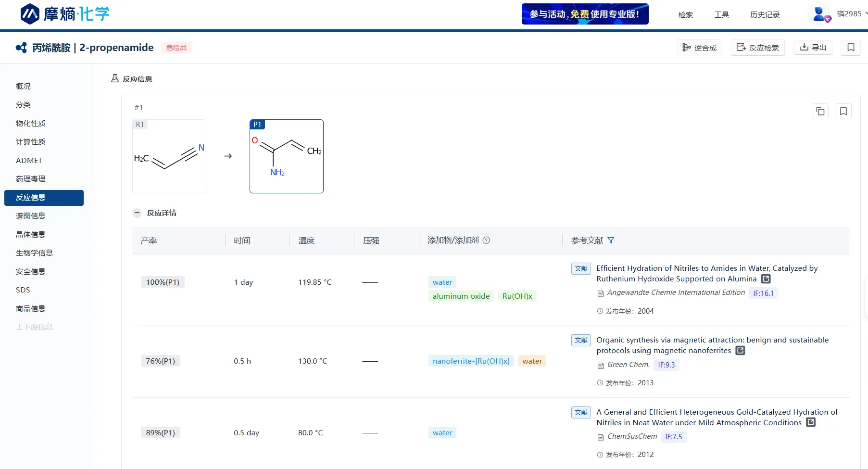Go to 物化性质 section
868x469 pixels.
point(30,123)
